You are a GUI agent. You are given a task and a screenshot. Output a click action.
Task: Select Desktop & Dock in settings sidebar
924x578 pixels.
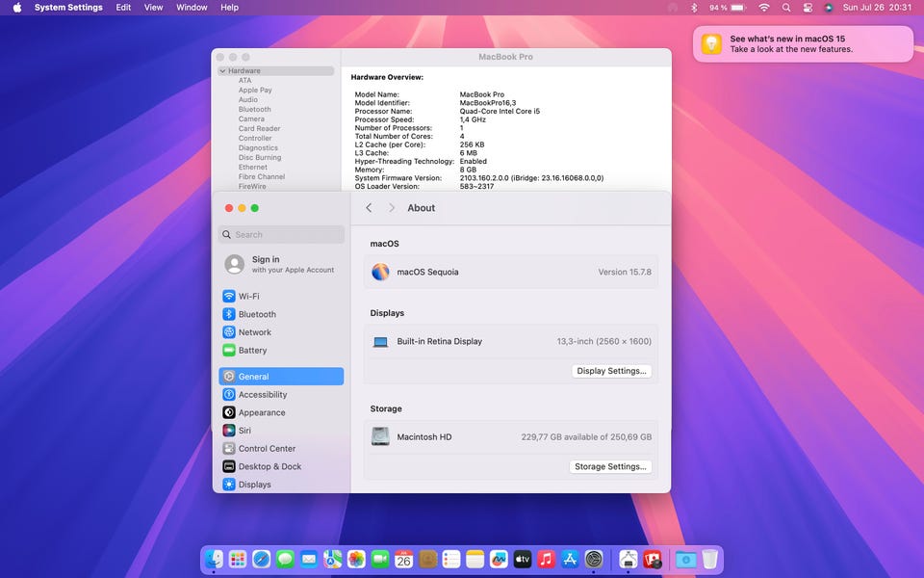[281, 466]
